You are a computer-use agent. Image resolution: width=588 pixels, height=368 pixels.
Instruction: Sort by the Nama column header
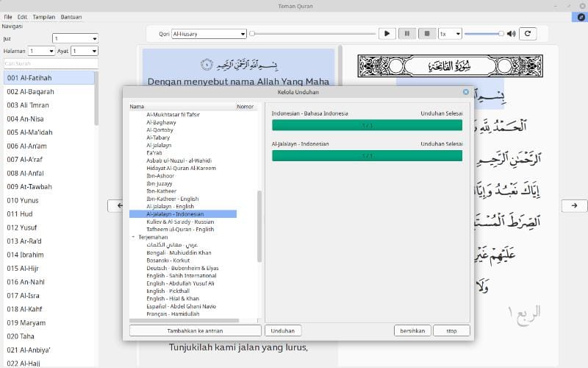point(182,107)
